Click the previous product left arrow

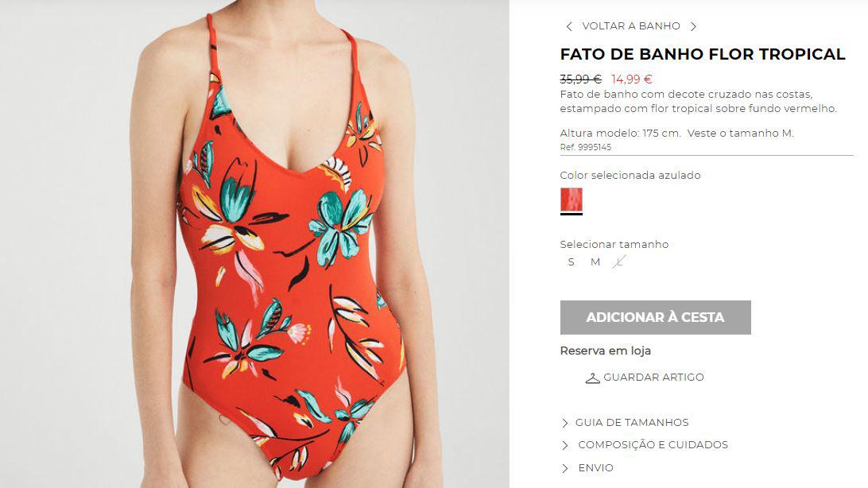click(x=568, y=26)
